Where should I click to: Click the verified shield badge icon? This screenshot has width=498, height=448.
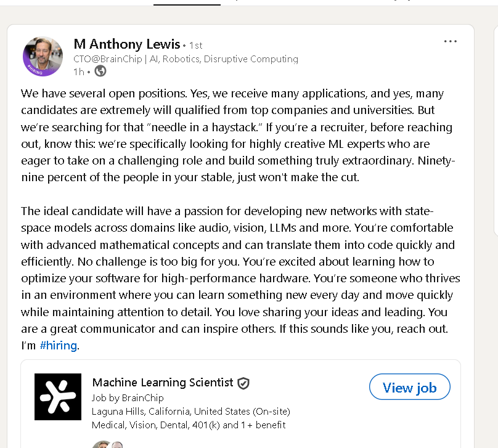pos(243,383)
